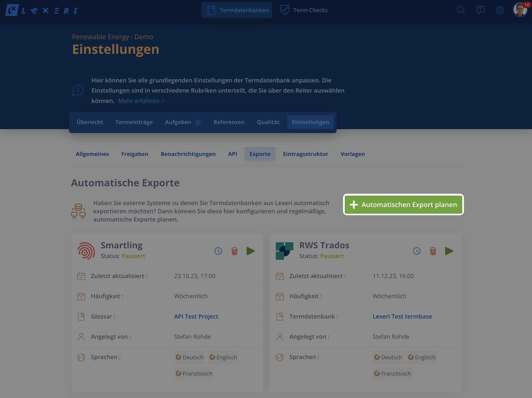Open Term-Checks in top navigation

pos(304,10)
